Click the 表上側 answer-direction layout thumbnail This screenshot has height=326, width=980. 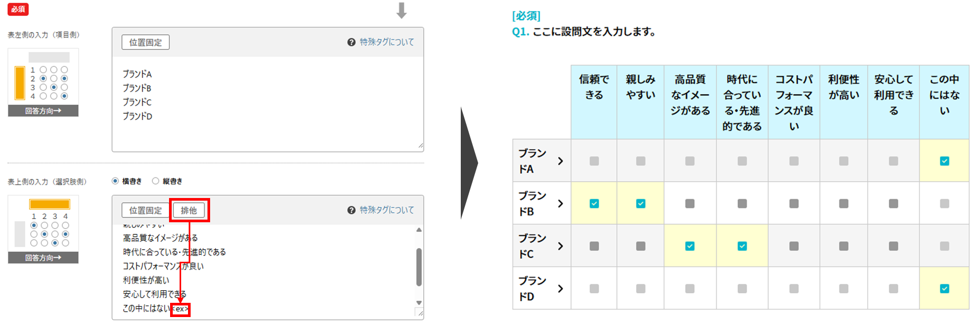coord(43,230)
